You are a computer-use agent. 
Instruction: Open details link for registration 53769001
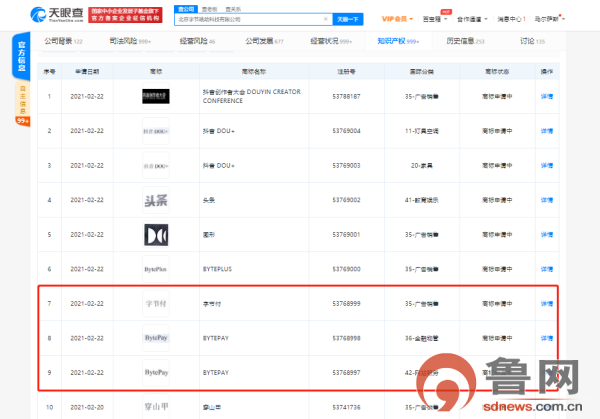pos(547,235)
